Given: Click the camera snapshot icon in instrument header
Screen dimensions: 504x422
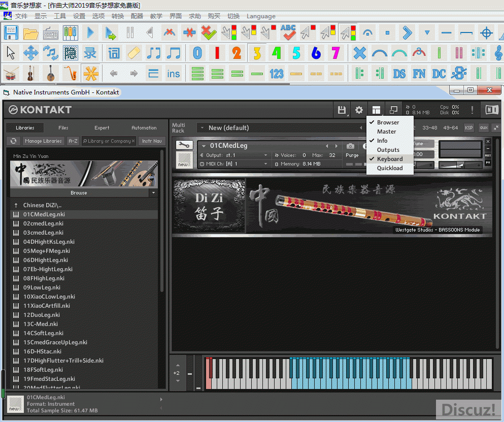Looking at the screenshot, I should pos(350,146).
